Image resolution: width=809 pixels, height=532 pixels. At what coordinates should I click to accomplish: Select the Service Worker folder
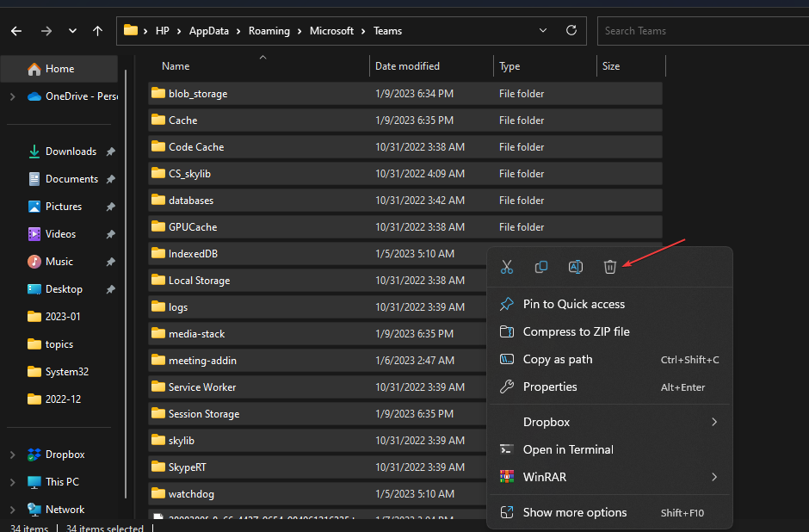(318, 387)
